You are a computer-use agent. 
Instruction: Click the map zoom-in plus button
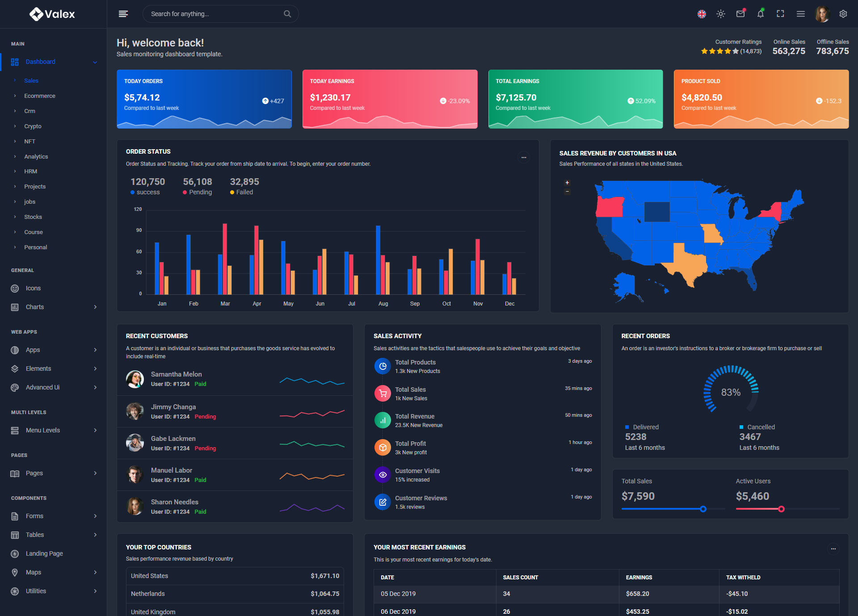tap(567, 183)
